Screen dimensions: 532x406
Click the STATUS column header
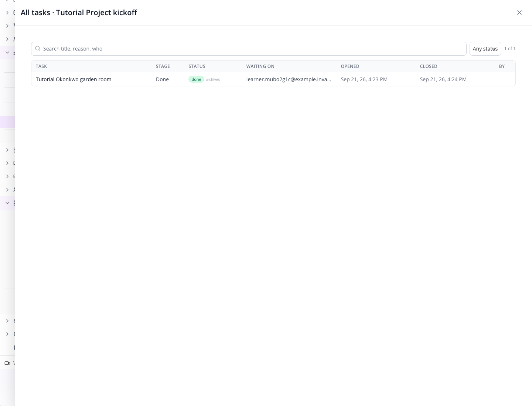coord(197,66)
